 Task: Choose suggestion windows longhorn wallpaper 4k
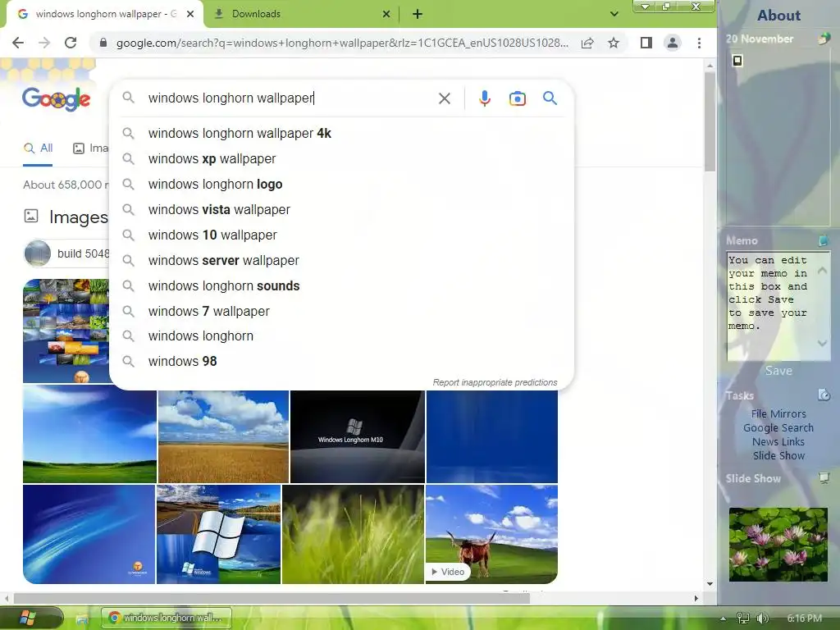341,134
